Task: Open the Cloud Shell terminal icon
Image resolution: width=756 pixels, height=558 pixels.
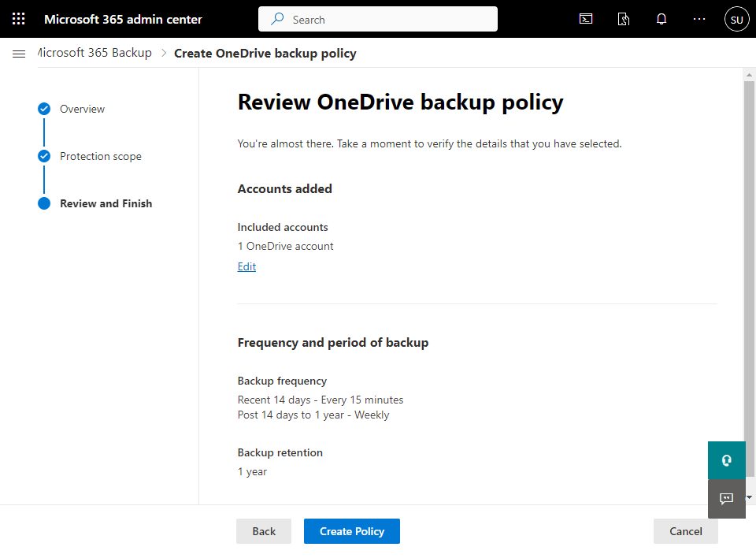Action: 586,19
